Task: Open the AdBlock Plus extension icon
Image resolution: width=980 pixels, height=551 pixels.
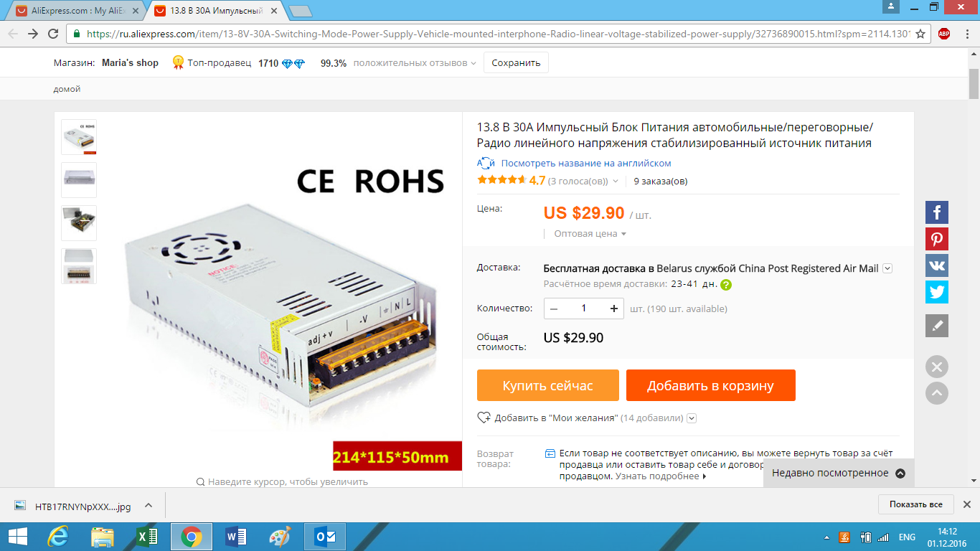Action: pyautogui.click(x=944, y=34)
